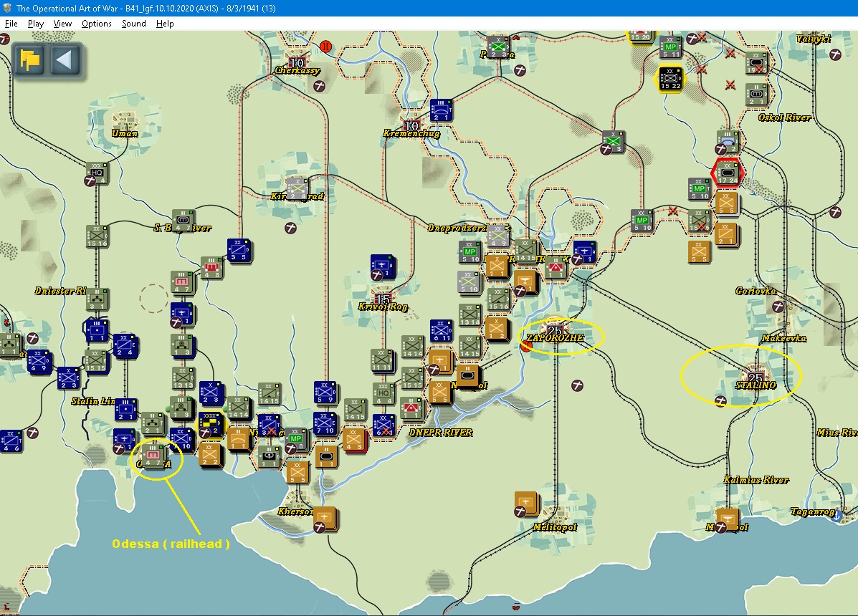Click the Melitopol city label
858x616 pixels.
click(555, 527)
